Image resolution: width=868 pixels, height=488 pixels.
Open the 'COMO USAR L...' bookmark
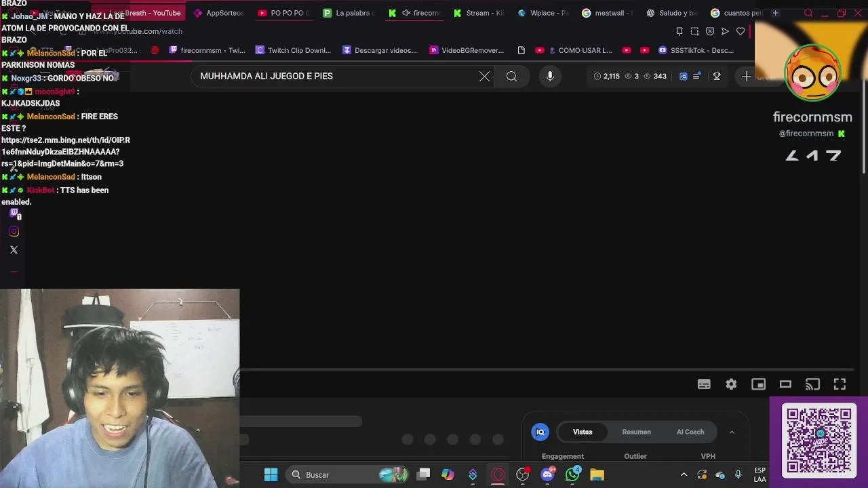point(579,50)
